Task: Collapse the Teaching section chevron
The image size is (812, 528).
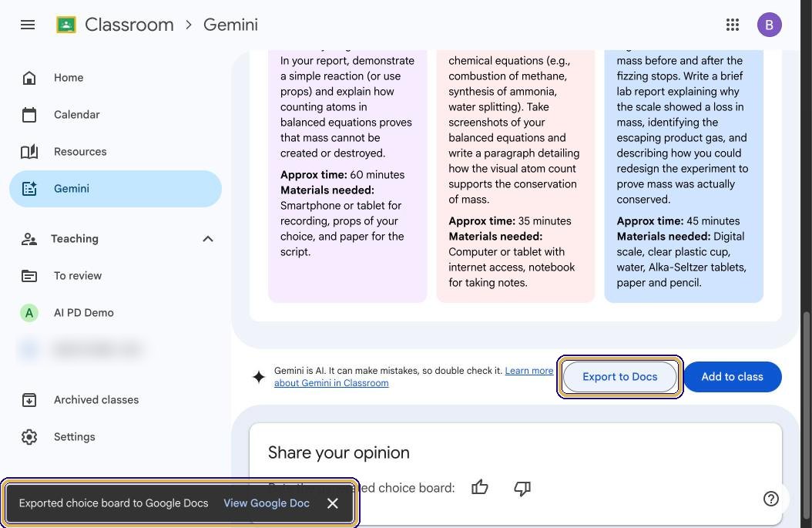Action: (208, 239)
